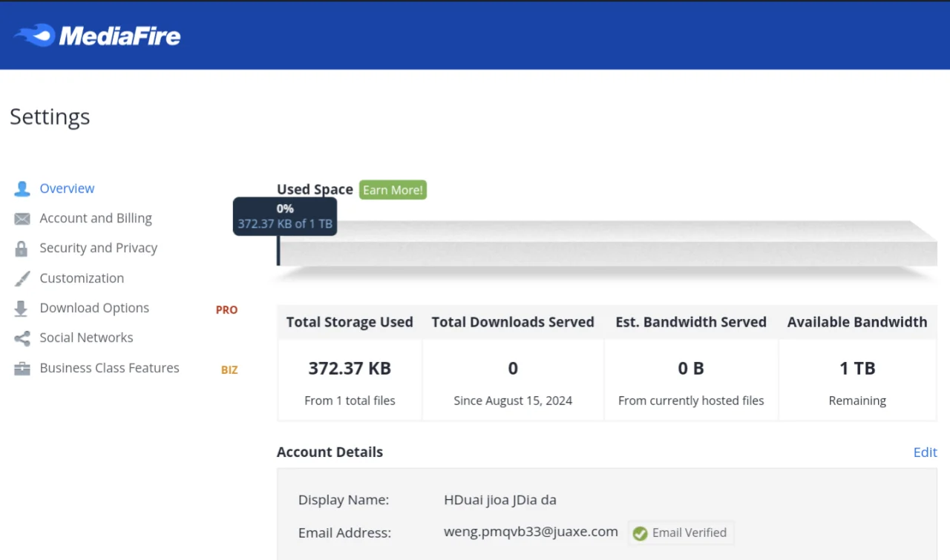The width and height of the screenshot is (950, 560).
Task: Click the Used Space heading
Action: tap(315, 190)
